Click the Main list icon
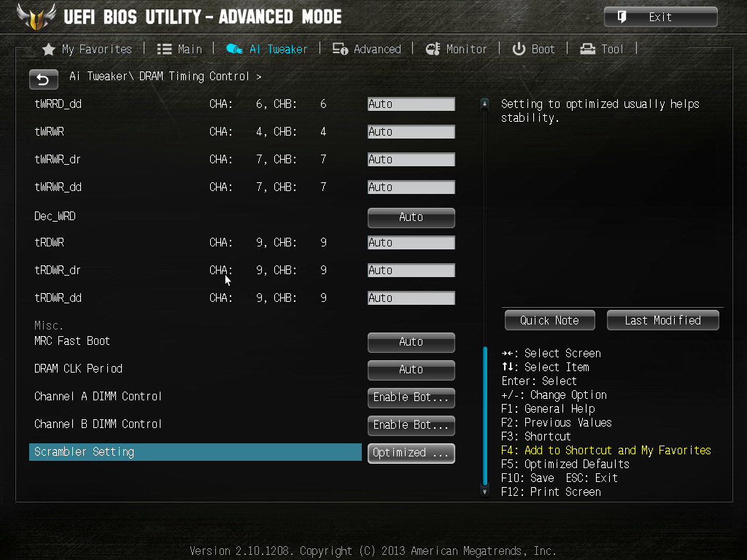The width and height of the screenshot is (747, 560). coord(164,49)
